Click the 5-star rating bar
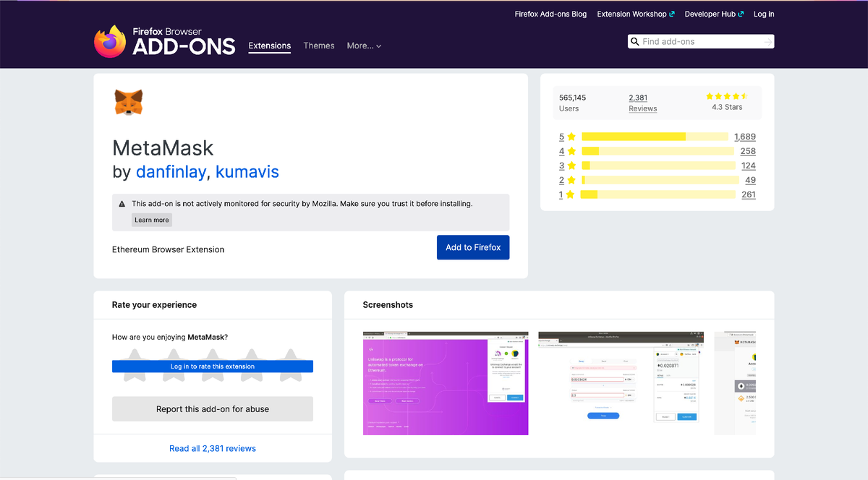This screenshot has width=868, height=480. pyautogui.click(x=655, y=137)
